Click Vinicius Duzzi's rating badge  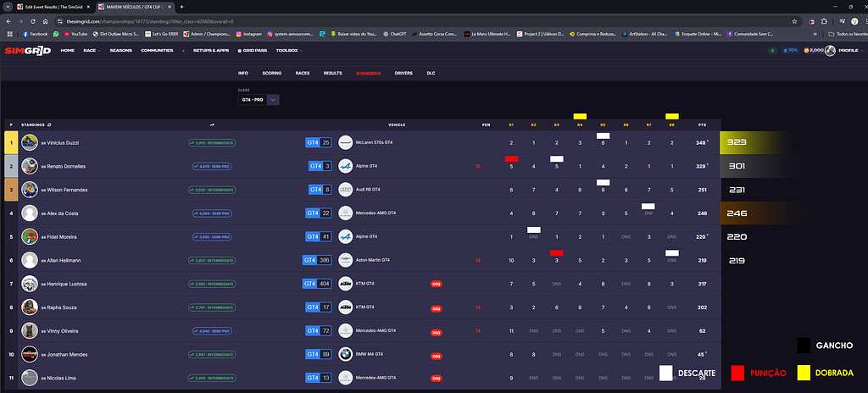click(x=211, y=143)
